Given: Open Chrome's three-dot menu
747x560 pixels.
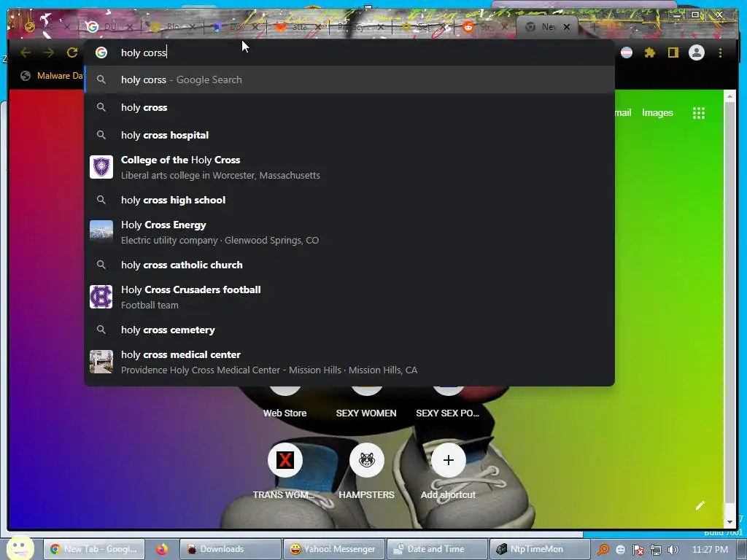Looking at the screenshot, I should point(720,52).
